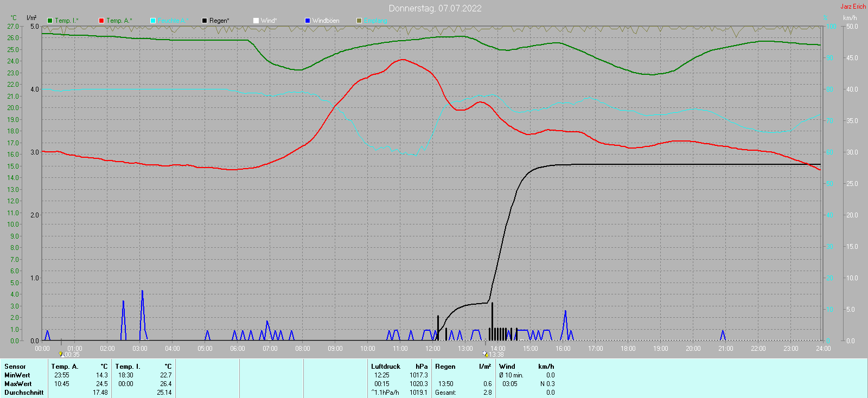Click the 'N 0.3' wind maximum value
Viewport: 868px width, 398px height.
click(547, 384)
